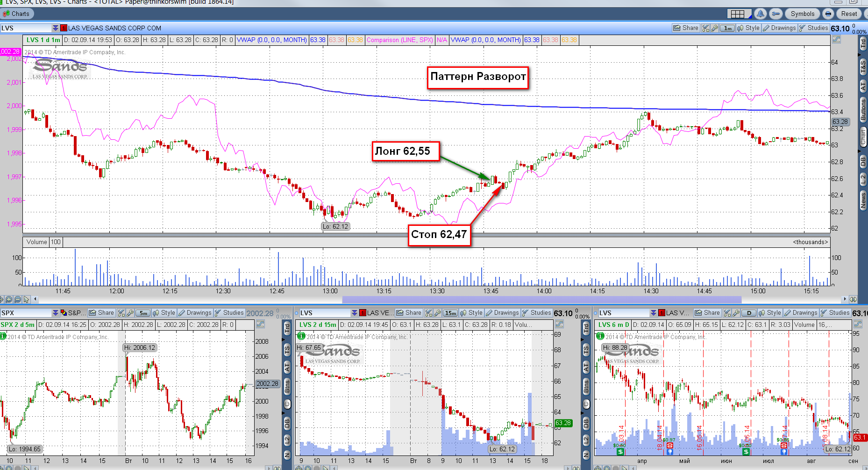Click the green info icon on SPX chart
The image size is (868, 470).
pyautogui.click(x=3, y=336)
